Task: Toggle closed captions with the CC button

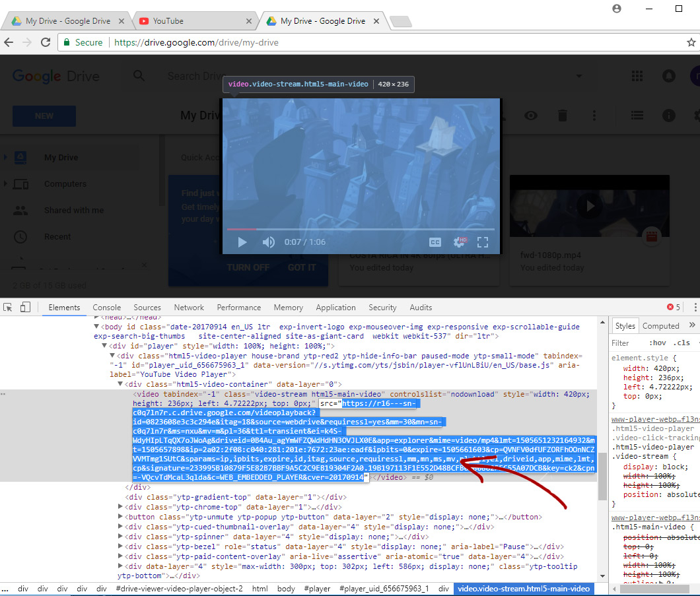Action: 435,242
